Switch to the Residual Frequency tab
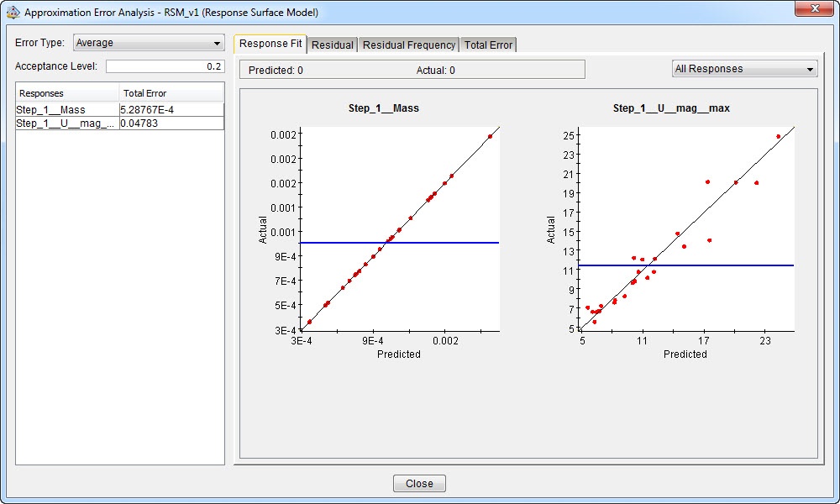 click(x=408, y=45)
